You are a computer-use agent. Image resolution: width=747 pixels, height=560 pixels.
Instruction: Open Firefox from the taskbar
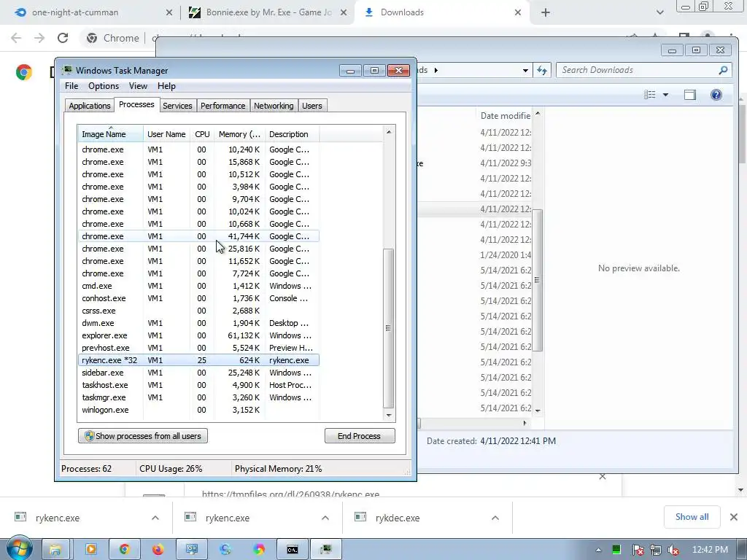[x=158, y=550]
